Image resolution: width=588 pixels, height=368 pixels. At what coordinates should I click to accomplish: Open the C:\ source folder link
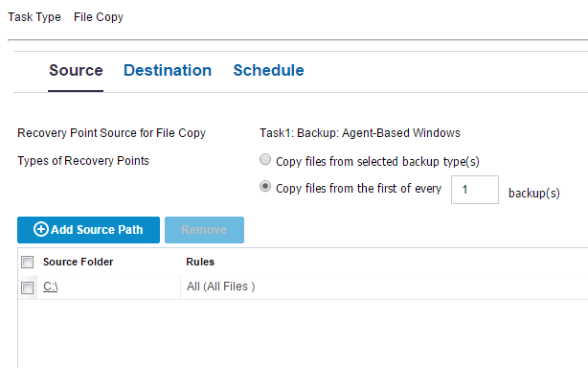coord(51,287)
